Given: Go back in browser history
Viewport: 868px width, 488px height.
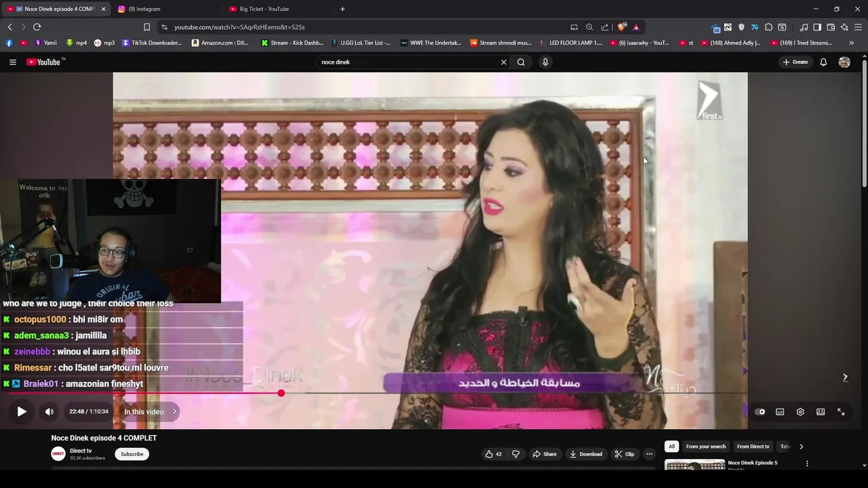Looking at the screenshot, I should tap(9, 27).
